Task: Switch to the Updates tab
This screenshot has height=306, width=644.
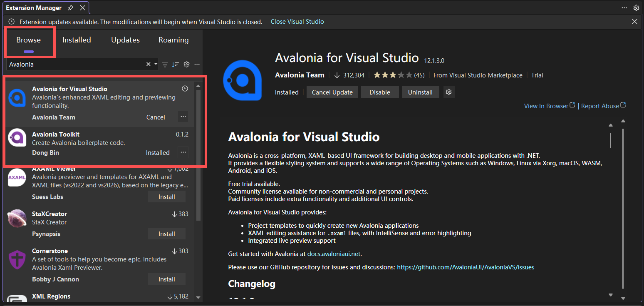Action: 125,40
